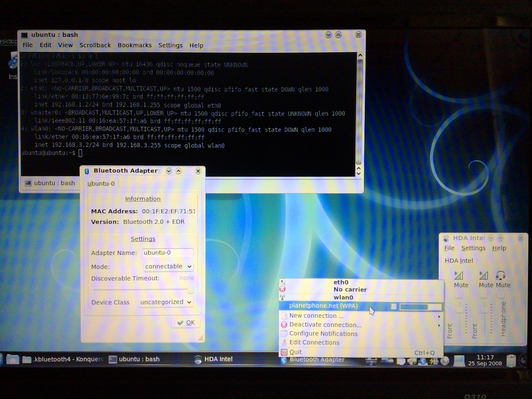Choose Edit Connections in network menu
Image resolution: width=532 pixels, height=399 pixels.
(x=361, y=343)
